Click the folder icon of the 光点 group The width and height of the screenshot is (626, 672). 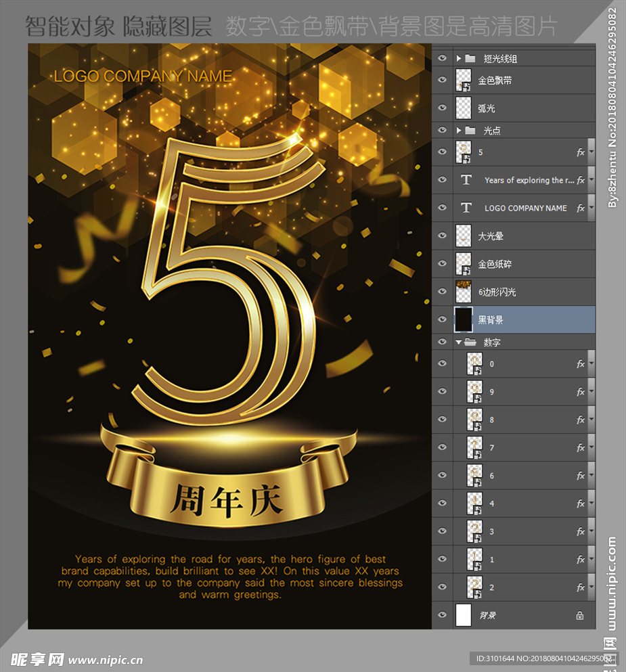coord(470,130)
